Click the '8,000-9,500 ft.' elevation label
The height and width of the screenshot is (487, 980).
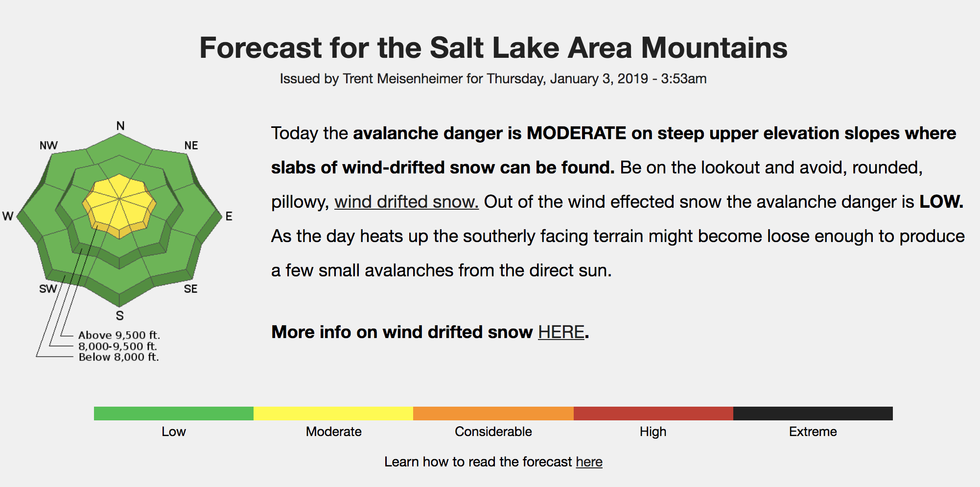pos(117,346)
